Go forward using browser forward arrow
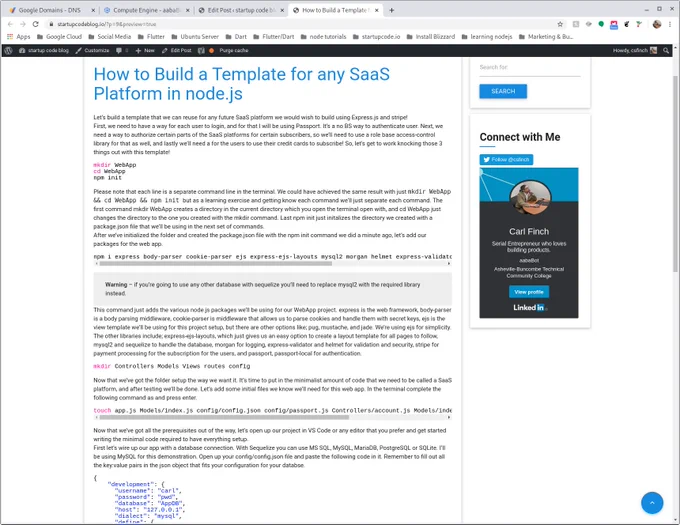Image resolution: width=680 pixels, height=525 pixels. [x=23, y=24]
